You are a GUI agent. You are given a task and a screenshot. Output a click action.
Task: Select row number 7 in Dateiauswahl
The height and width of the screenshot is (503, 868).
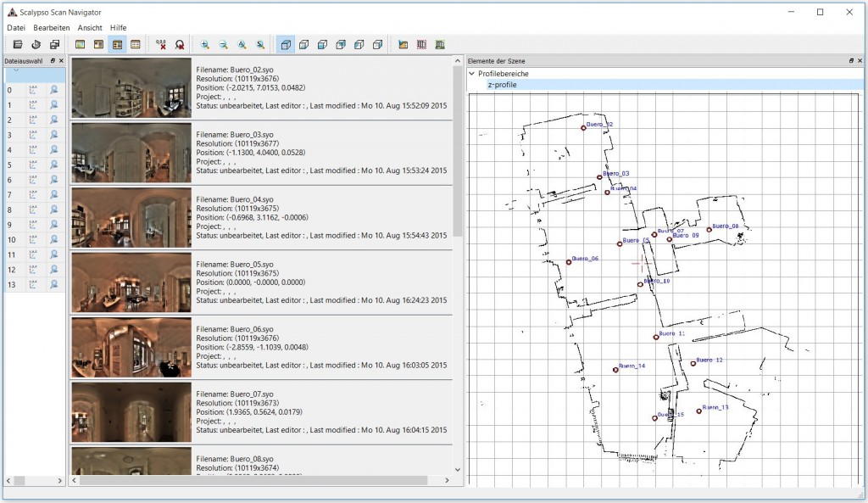click(x=9, y=195)
